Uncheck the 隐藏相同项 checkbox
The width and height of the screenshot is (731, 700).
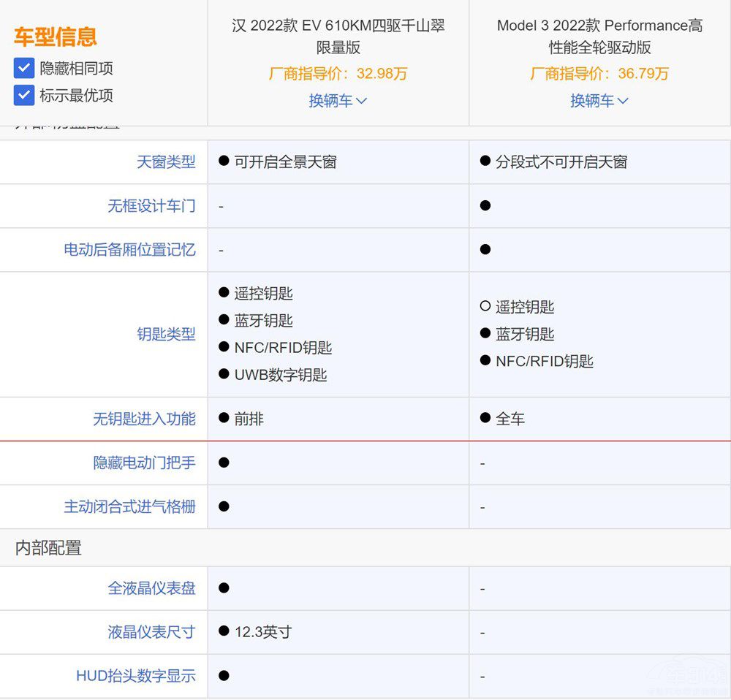24,69
